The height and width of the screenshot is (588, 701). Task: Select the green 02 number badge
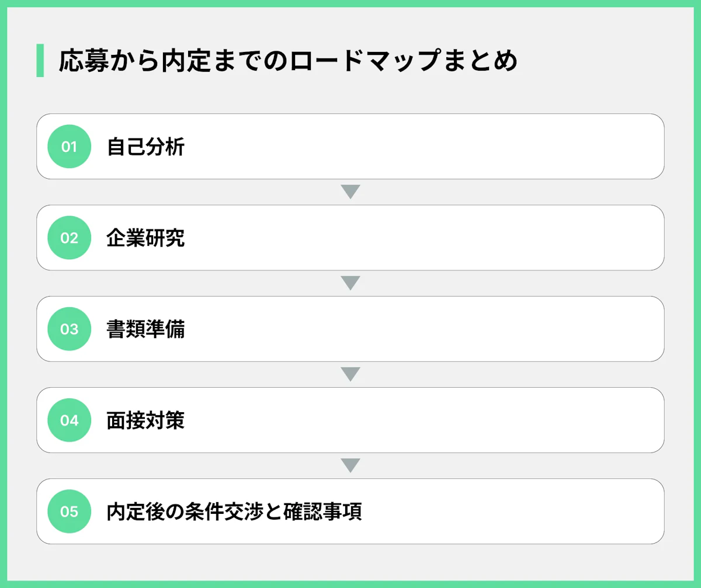[69, 238]
